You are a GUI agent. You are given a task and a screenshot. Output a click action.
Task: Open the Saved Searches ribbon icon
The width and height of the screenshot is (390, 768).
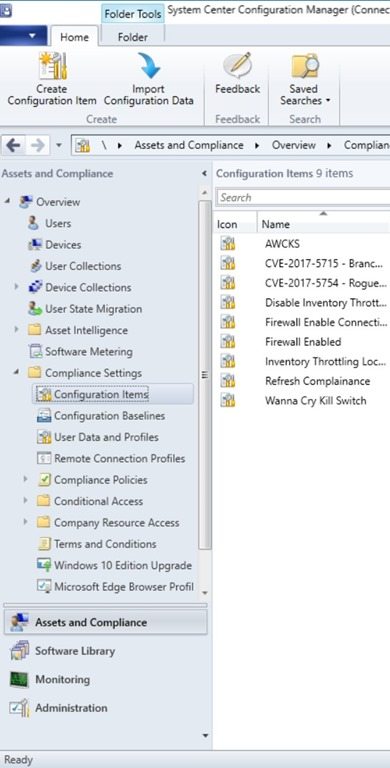click(304, 66)
